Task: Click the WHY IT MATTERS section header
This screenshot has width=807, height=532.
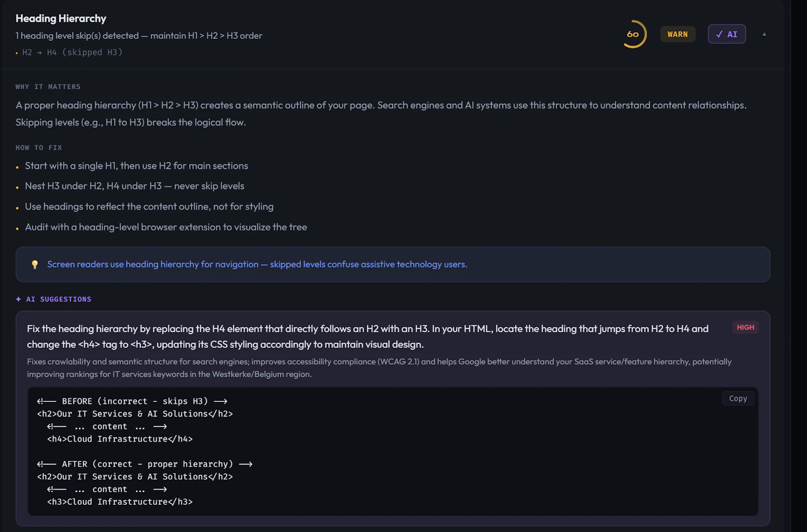Action: tap(48, 86)
